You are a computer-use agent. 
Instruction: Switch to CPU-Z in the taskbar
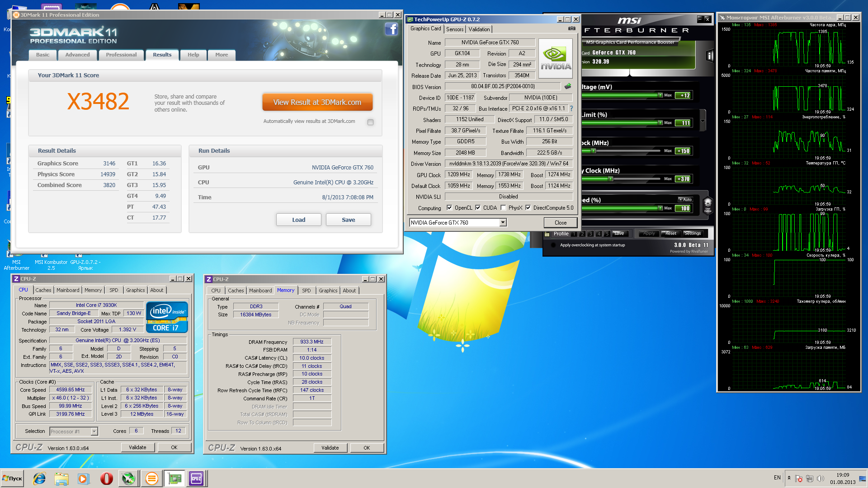pyautogui.click(x=197, y=478)
